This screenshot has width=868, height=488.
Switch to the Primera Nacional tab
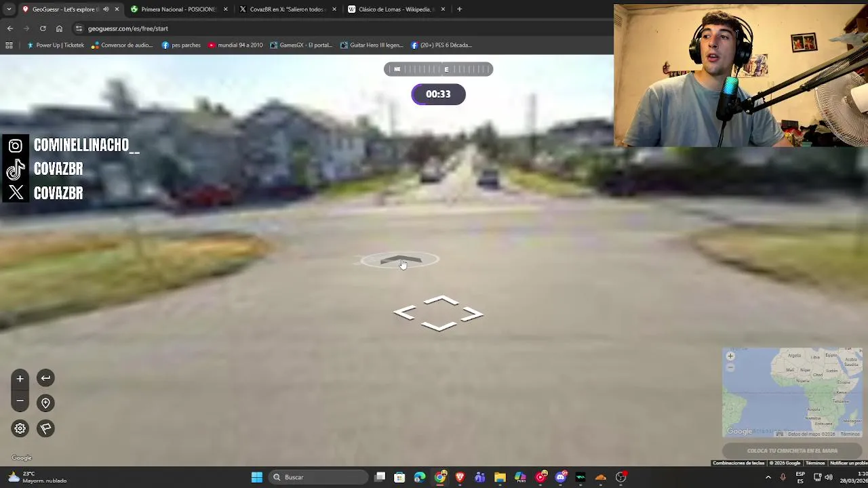(178, 9)
